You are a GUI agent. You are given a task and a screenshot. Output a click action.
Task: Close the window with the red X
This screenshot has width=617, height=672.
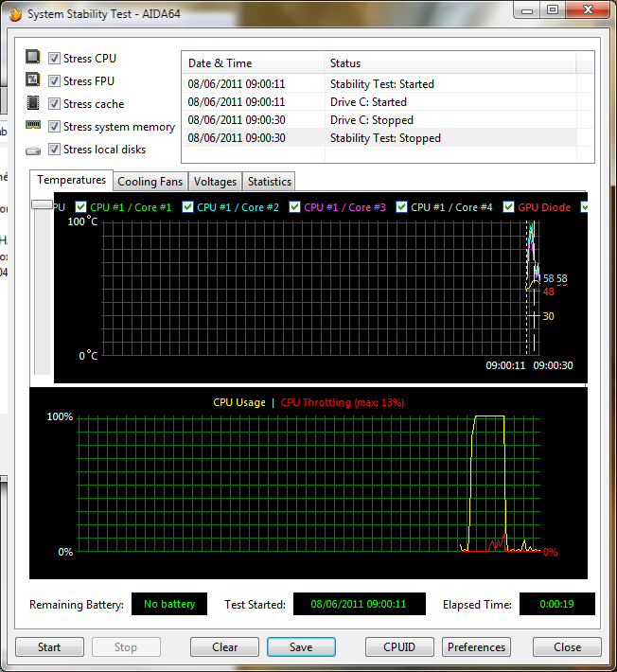[588, 9]
